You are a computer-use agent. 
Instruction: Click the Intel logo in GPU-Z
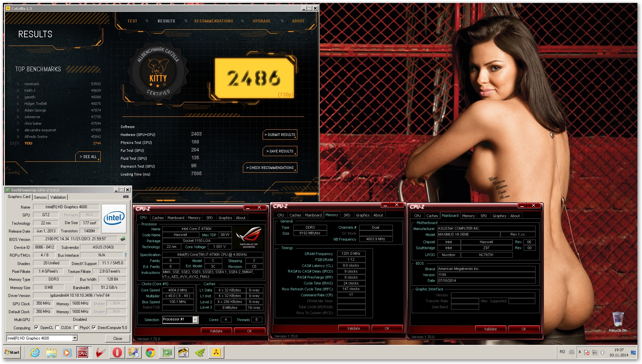pyautogui.click(x=114, y=218)
